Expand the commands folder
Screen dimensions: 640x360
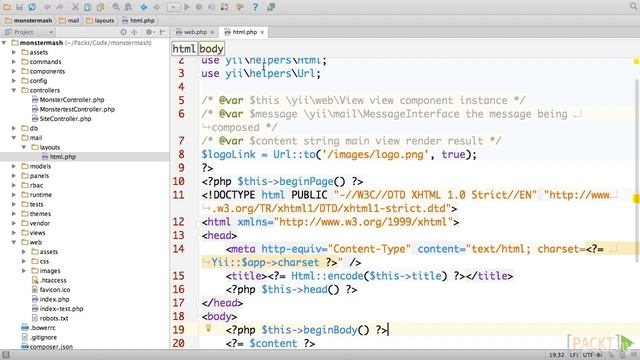click(14, 62)
